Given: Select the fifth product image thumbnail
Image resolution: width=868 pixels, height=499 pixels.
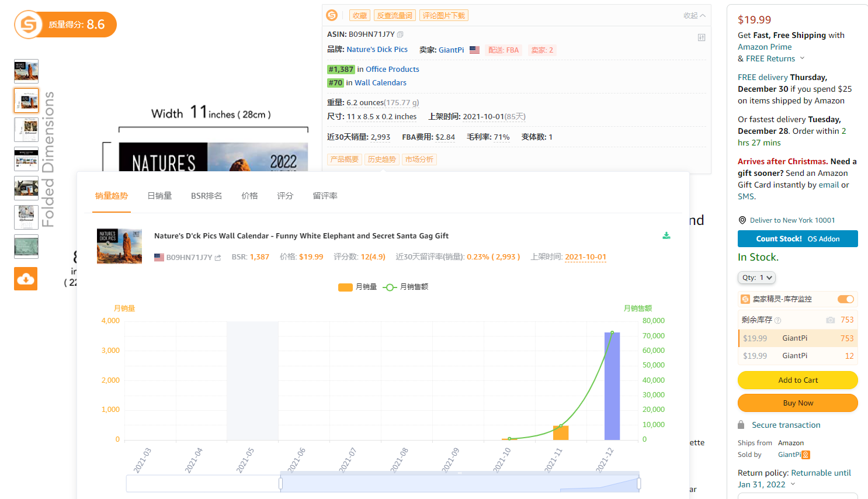Looking at the screenshot, I should [x=26, y=188].
